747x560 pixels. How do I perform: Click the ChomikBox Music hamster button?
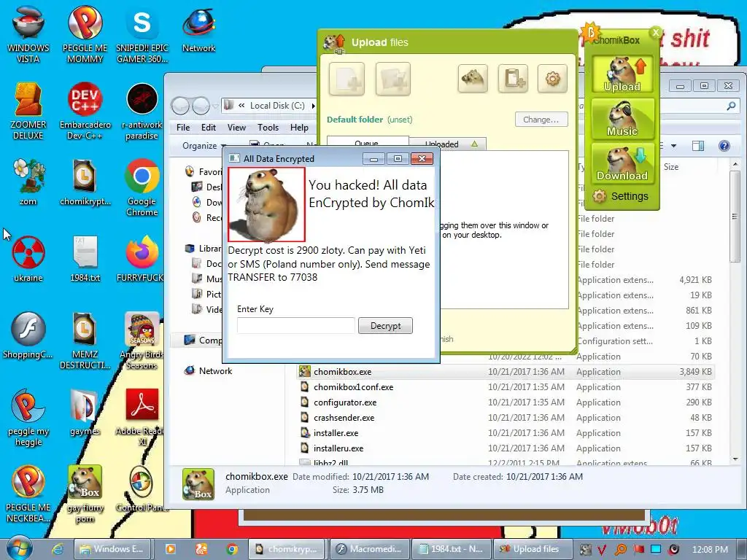622,119
